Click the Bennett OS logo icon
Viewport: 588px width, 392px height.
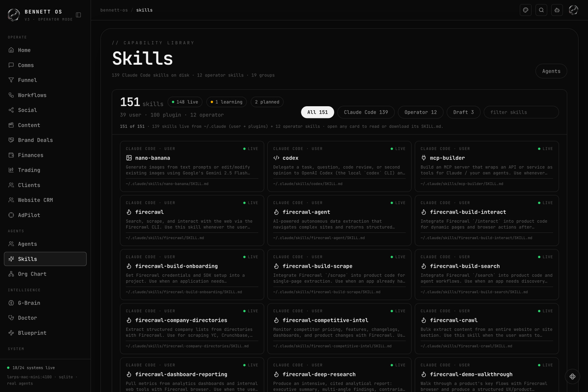point(14,15)
